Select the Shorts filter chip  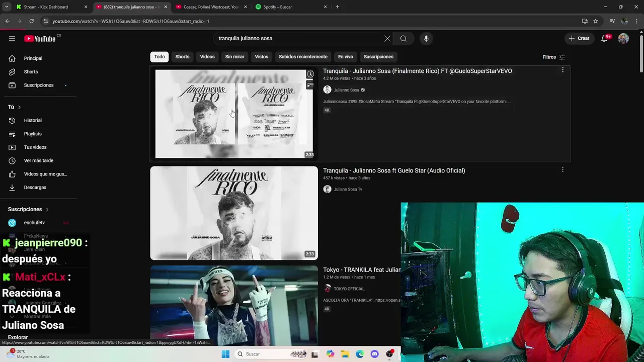(182, 57)
